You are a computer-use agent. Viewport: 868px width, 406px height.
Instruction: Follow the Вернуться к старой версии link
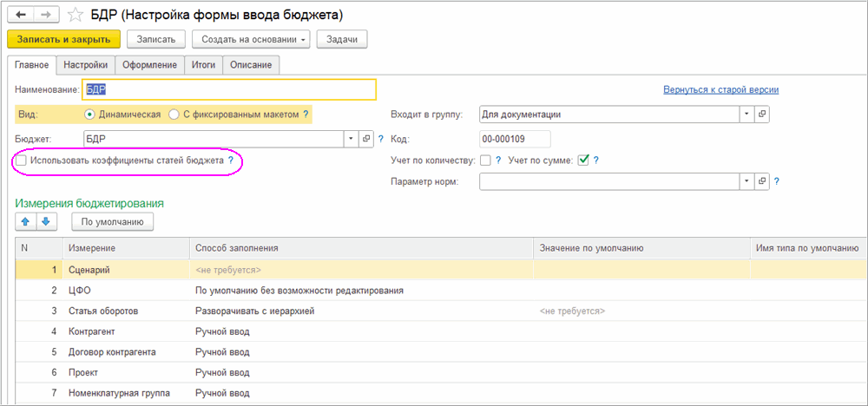coord(720,89)
